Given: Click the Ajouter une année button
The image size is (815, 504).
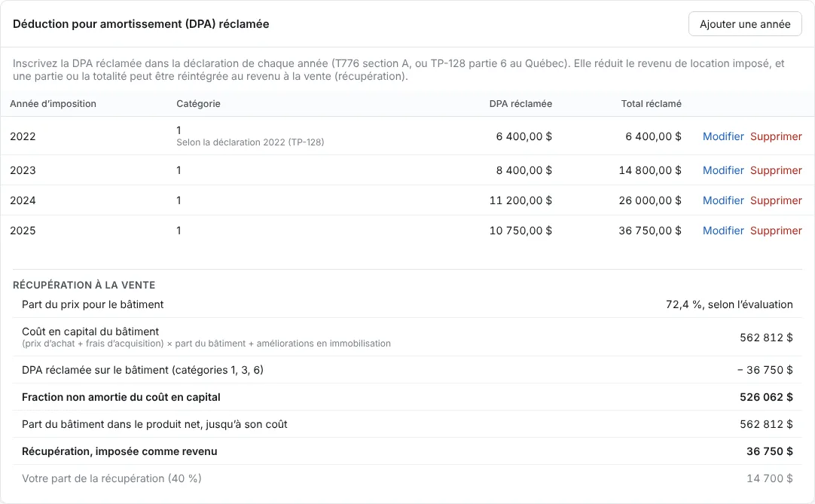Looking at the screenshot, I should 745,24.
